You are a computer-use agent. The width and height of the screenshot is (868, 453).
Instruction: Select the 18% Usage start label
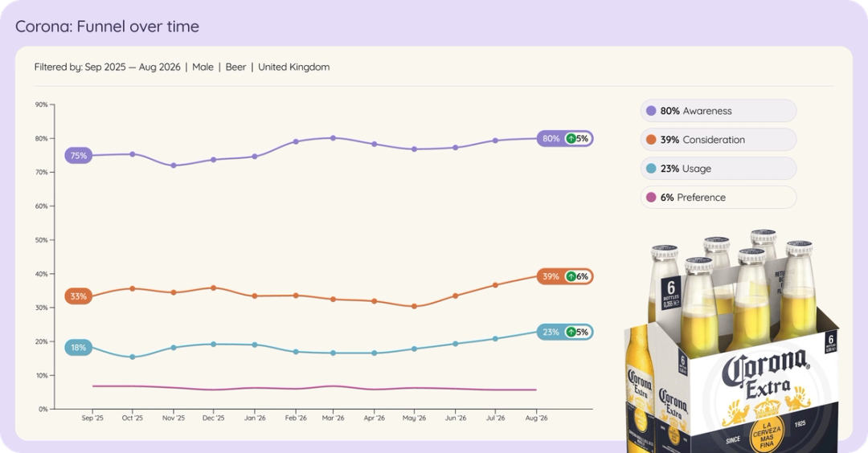[79, 347]
